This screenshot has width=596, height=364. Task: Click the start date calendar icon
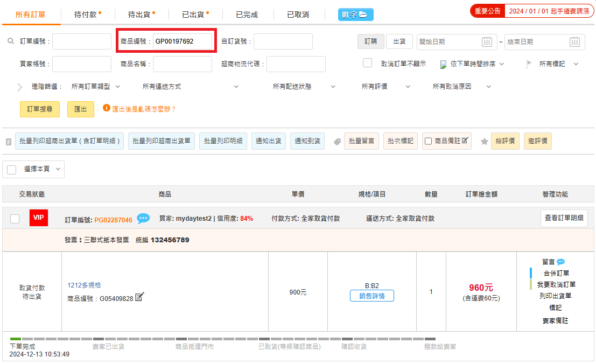487,42
